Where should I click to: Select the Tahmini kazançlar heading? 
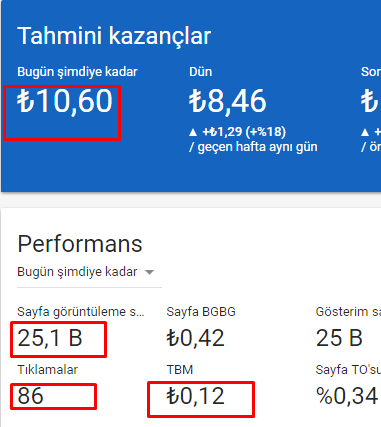[114, 36]
